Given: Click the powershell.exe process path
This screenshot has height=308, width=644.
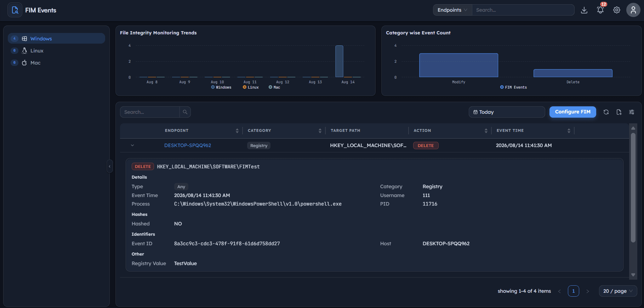Looking at the screenshot, I should click(x=258, y=204).
